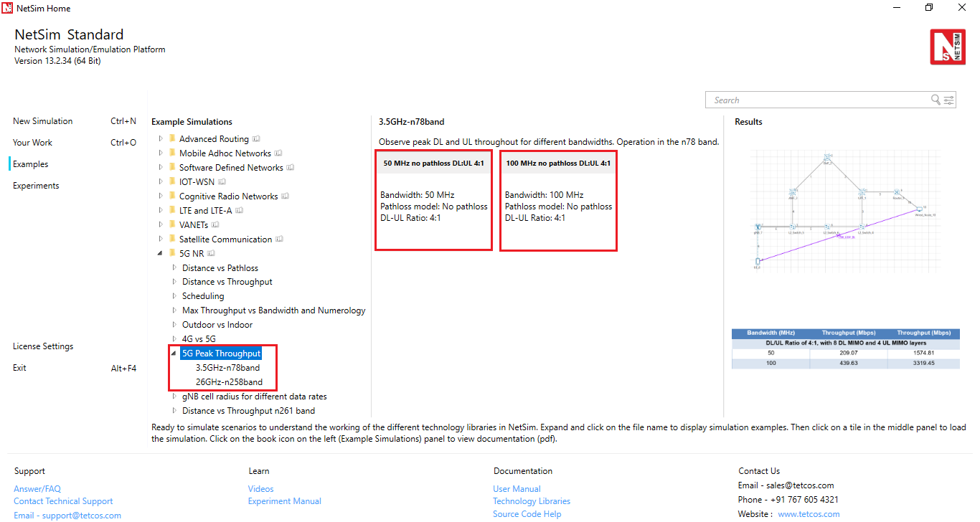Open Your Work in the sidebar
Screen dimensions: 980x522
click(32, 143)
